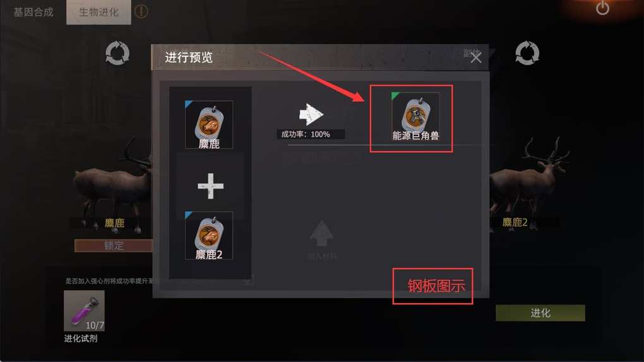Image resolution: width=644 pixels, height=362 pixels.
Task: Select the right 麋鹿2 deer model
Action: click(528, 181)
